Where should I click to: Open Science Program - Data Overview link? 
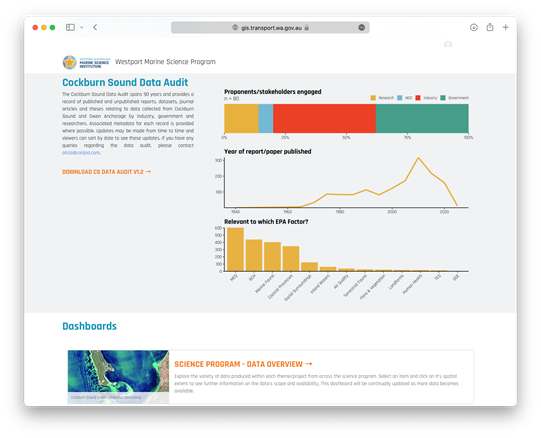238,364
